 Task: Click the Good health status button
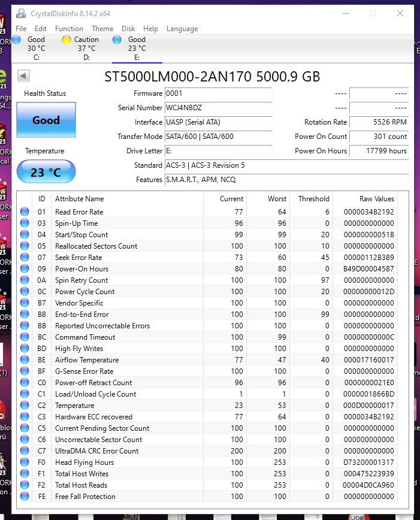coord(46,120)
